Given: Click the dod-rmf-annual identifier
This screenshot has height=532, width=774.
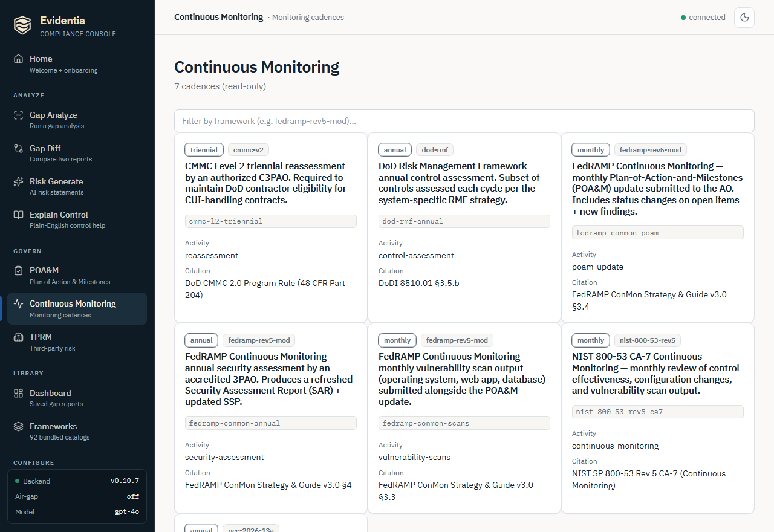Looking at the screenshot, I should point(464,221).
